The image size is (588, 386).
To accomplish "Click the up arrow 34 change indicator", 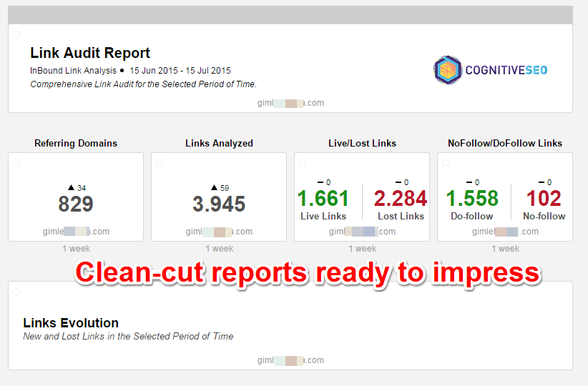I will (x=77, y=188).
